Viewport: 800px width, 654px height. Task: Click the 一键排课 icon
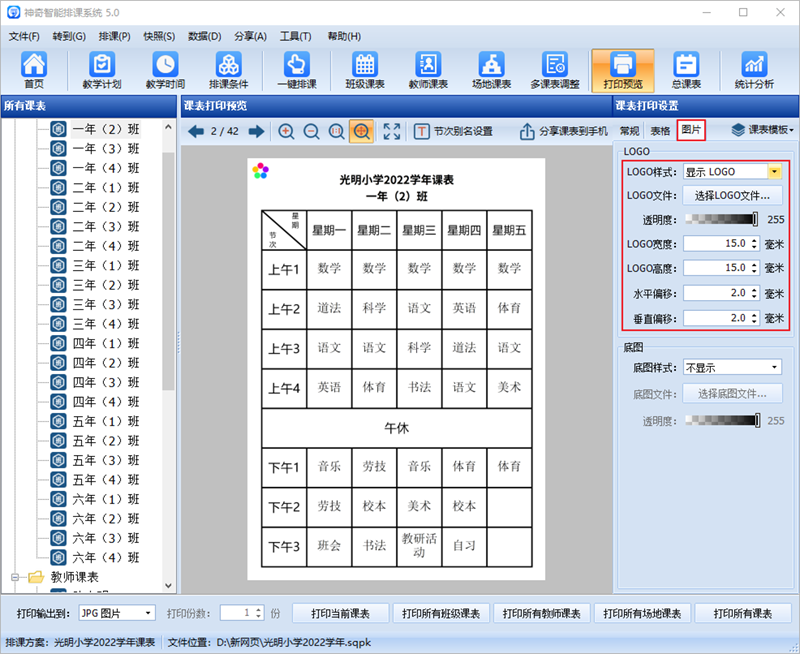pos(297,70)
